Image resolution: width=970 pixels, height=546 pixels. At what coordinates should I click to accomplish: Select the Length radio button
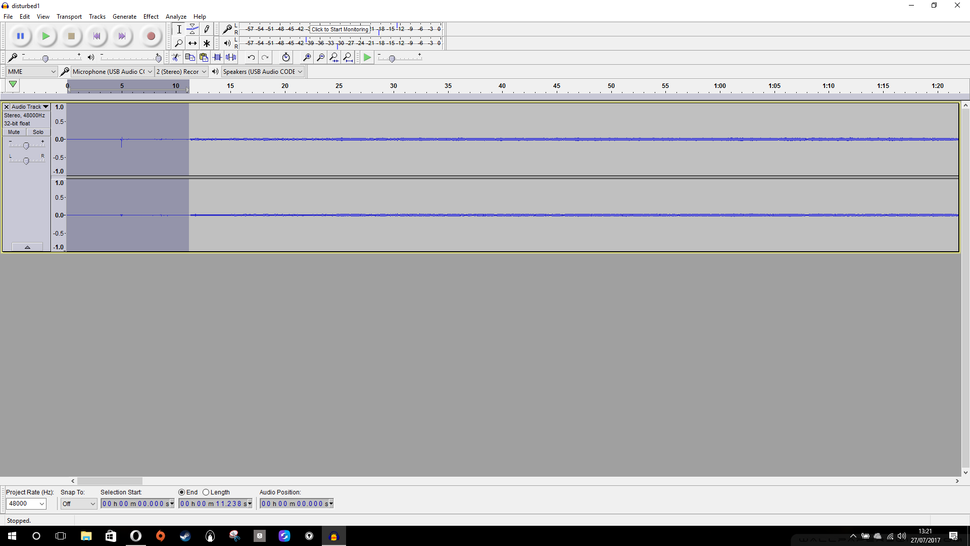206,492
